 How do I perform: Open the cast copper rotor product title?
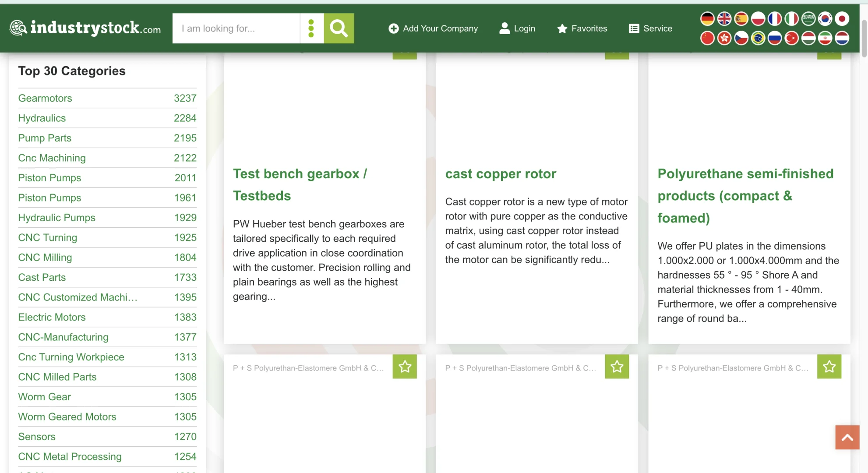[501, 174]
